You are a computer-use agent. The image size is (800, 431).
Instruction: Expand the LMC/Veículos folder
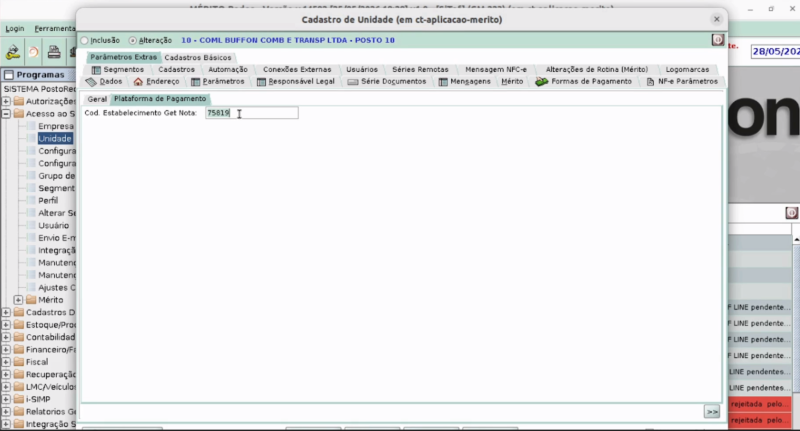tap(6, 387)
